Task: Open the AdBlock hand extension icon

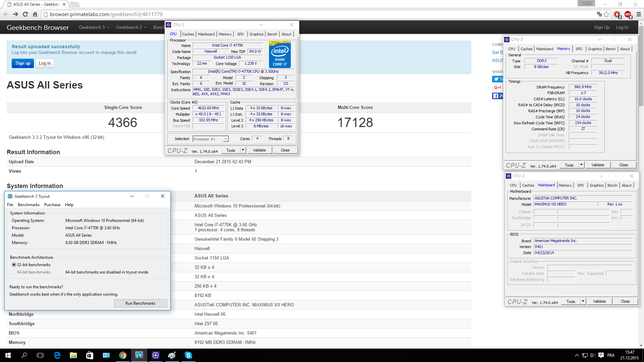Action: tap(617, 14)
